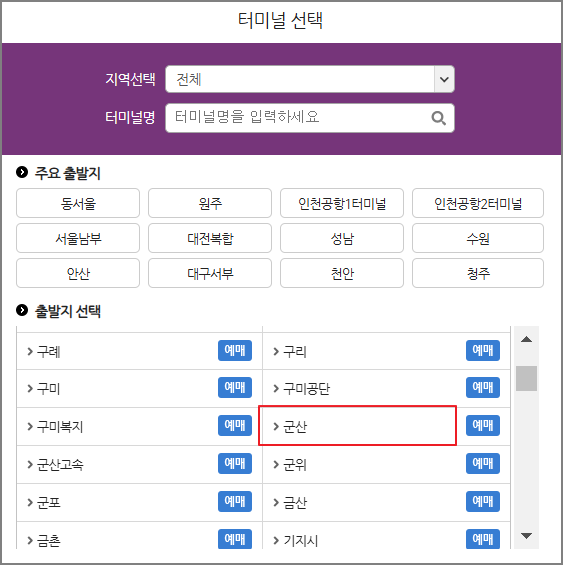Screen dimensions: 563x565
Task: Click 예매 button for 구례
Action: 235,350
